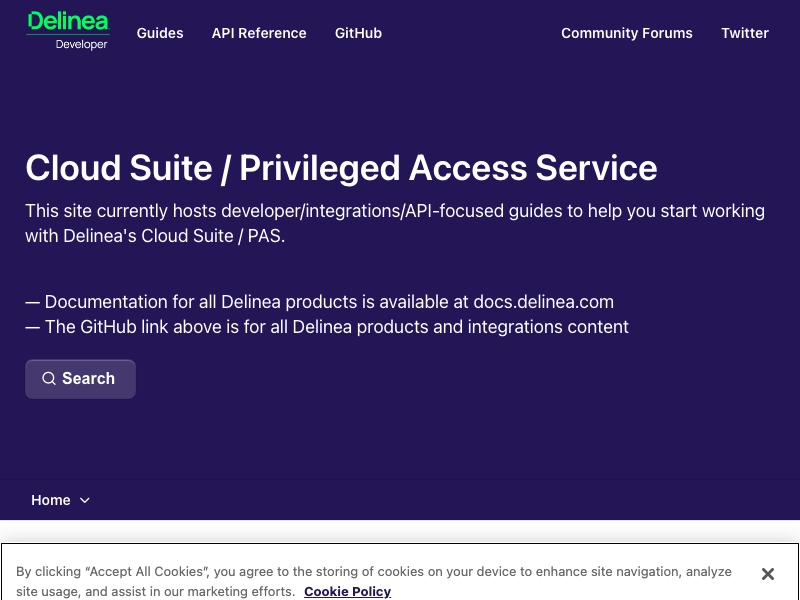Click the 'This site currently hosts' paragraph
This screenshot has width=800, height=600.
pyautogui.click(x=395, y=223)
